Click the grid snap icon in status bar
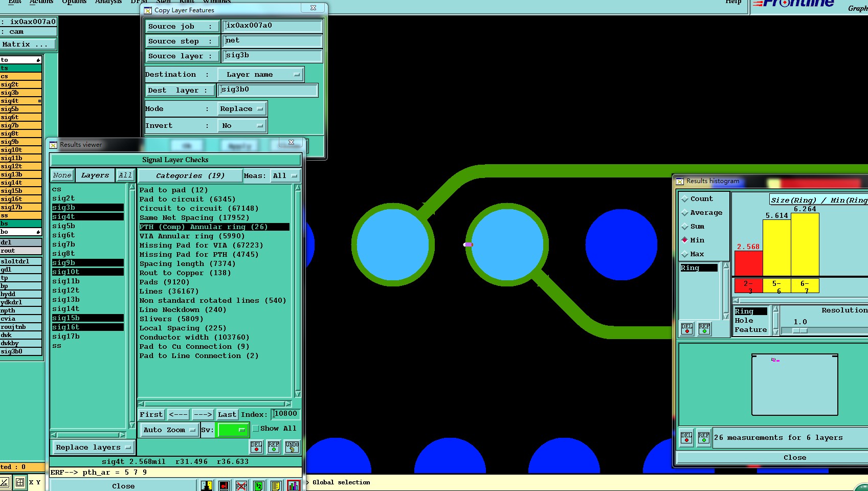Image resolution: width=868 pixels, height=491 pixels. pos(20,482)
